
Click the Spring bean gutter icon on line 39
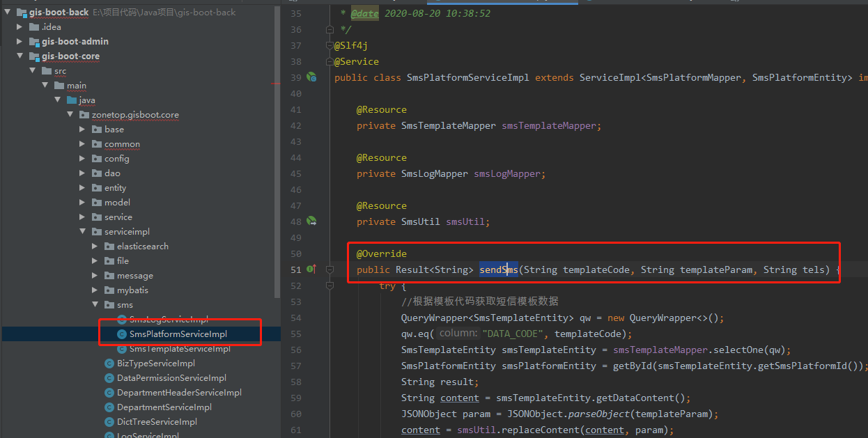[311, 77]
